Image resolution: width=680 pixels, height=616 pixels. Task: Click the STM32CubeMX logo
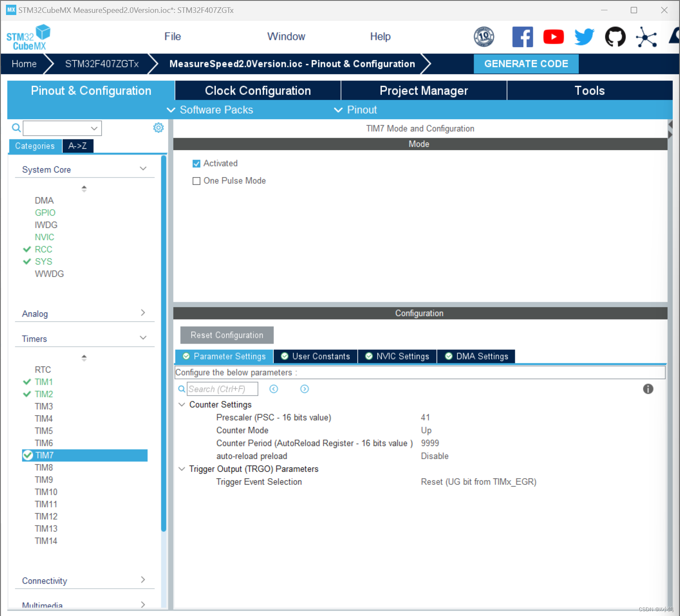(28, 37)
